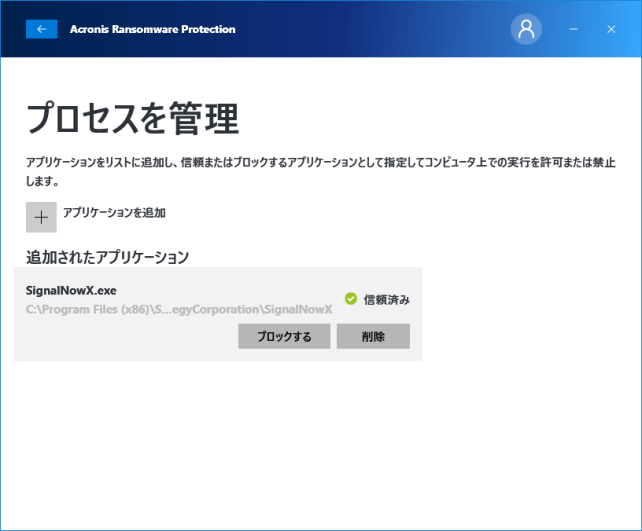Click the green trusted checkmark icon
The image size is (642, 531).
[351, 299]
